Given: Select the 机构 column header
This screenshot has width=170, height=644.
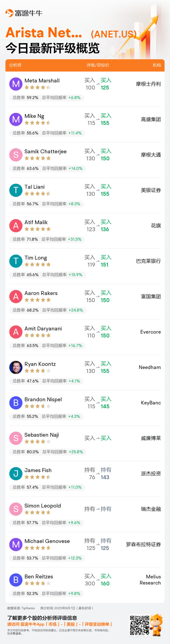Looking at the screenshot, I should (x=157, y=65).
